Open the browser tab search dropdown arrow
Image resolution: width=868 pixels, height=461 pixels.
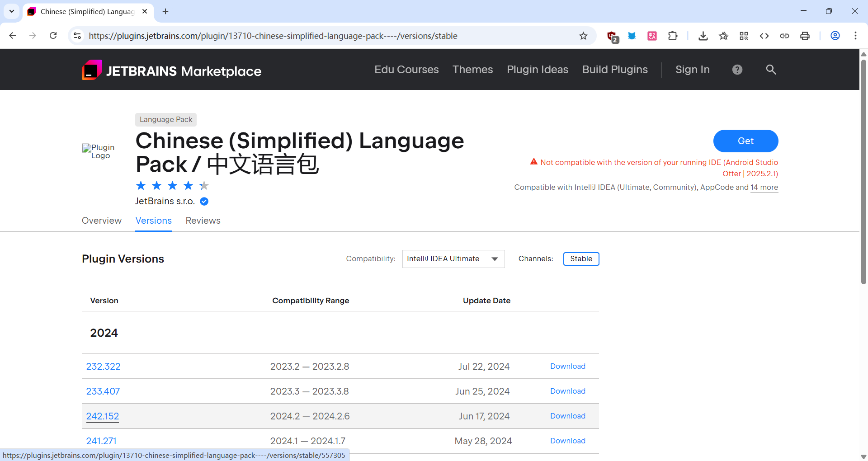click(x=12, y=11)
